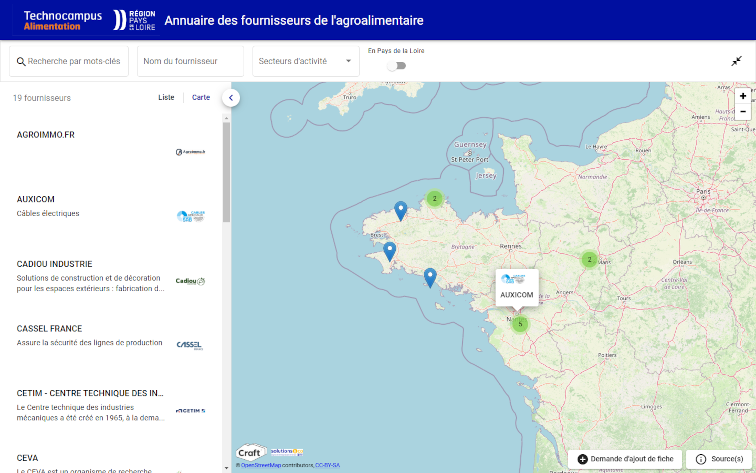This screenshot has height=473, width=756.
Task: Click the OpenStreetMap attribution link
Action: 261,465
